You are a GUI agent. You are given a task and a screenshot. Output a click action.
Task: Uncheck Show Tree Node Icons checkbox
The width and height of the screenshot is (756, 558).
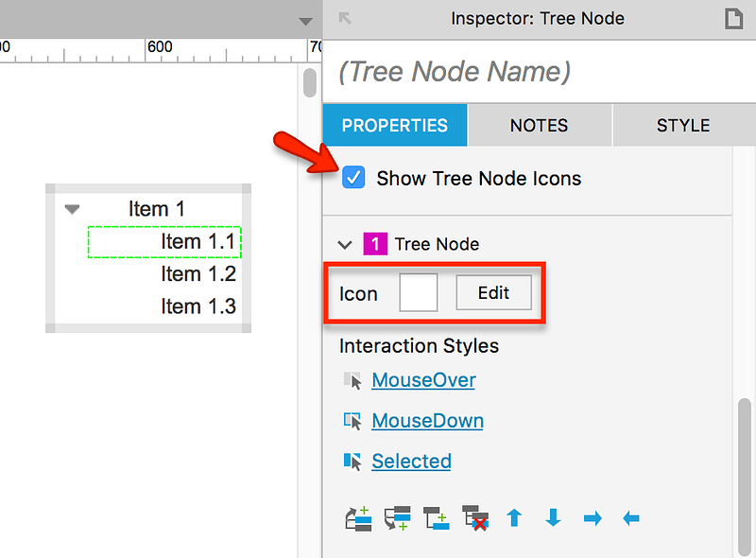point(353,178)
